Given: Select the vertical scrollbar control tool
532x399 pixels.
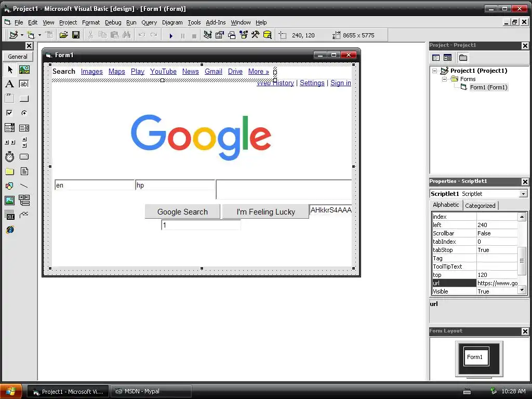Looking at the screenshot, I should pos(24,142).
